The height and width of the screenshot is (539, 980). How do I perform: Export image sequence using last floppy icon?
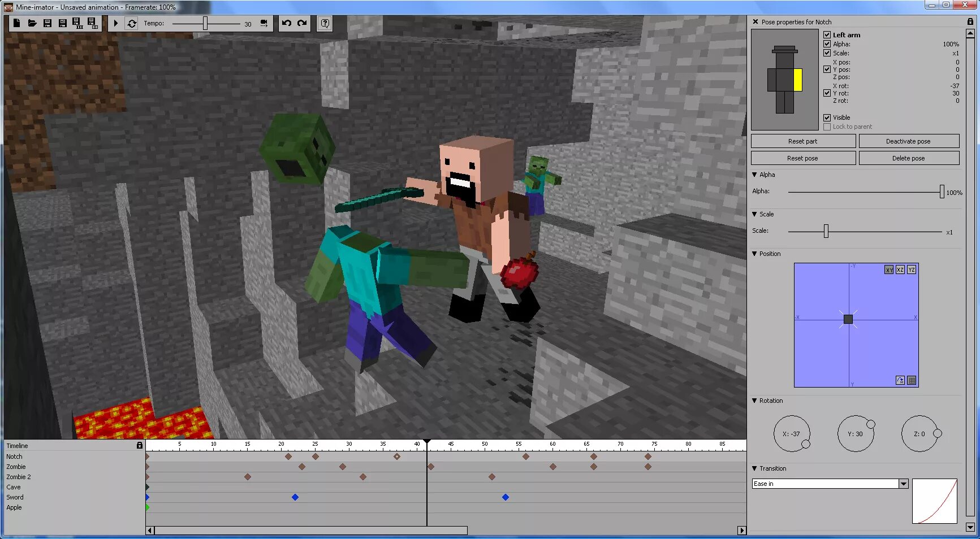pyautogui.click(x=92, y=23)
